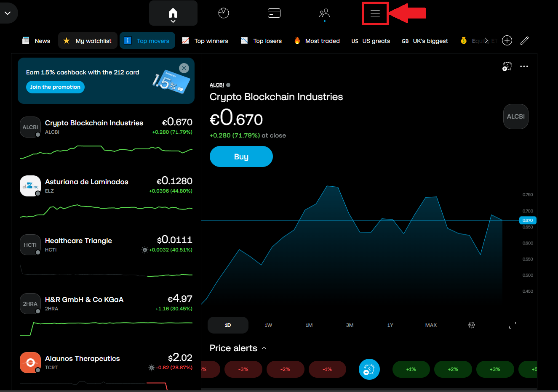Open the UK's biggest tab
The height and width of the screenshot is (392, 558).
click(425, 41)
